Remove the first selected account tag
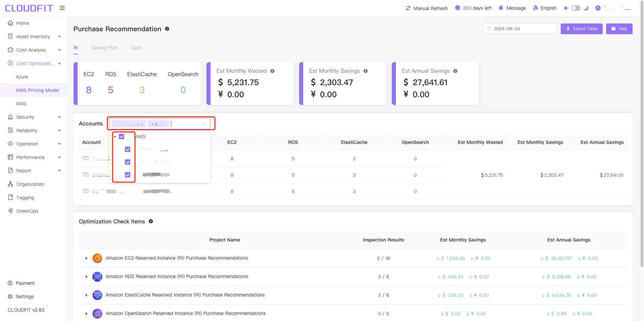644x321 pixels. (142, 124)
